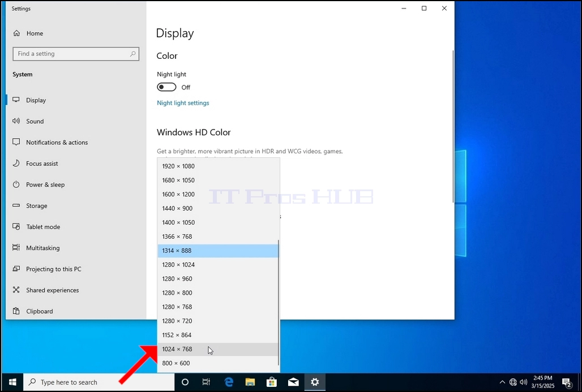Open Power & sleep settings
Screen dimensions: 582x392
pyautogui.click(x=45, y=185)
